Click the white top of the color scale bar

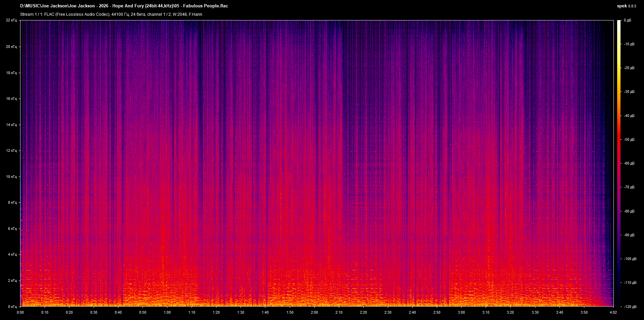pyautogui.click(x=619, y=22)
